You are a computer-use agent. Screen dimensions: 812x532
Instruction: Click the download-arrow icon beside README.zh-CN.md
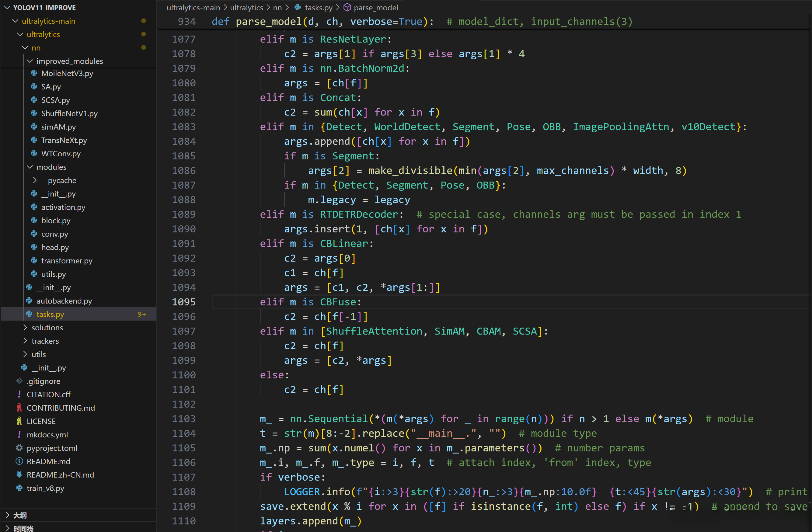(x=19, y=475)
